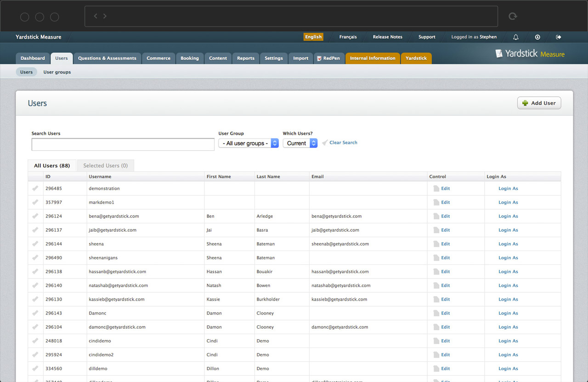588x382 pixels.
Task: Open the User Group dropdown
Action: click(x=249, y=143)
